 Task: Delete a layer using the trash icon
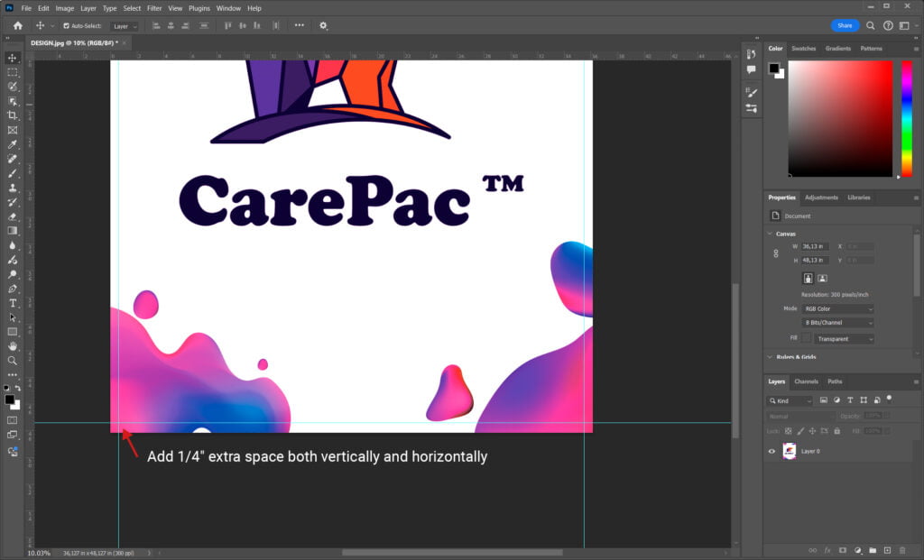point(902,550)
